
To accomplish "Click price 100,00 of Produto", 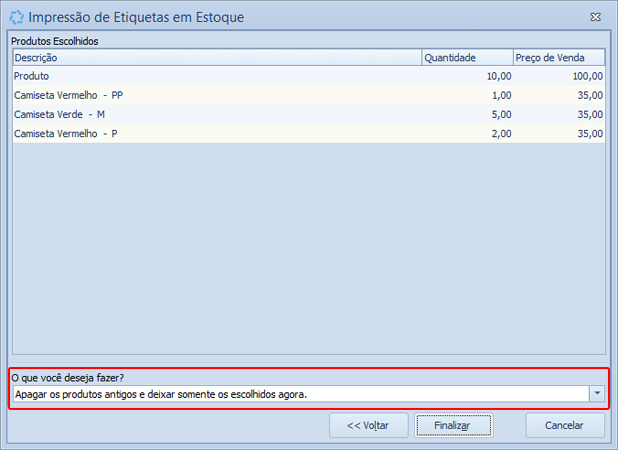I will click(587, 76).
